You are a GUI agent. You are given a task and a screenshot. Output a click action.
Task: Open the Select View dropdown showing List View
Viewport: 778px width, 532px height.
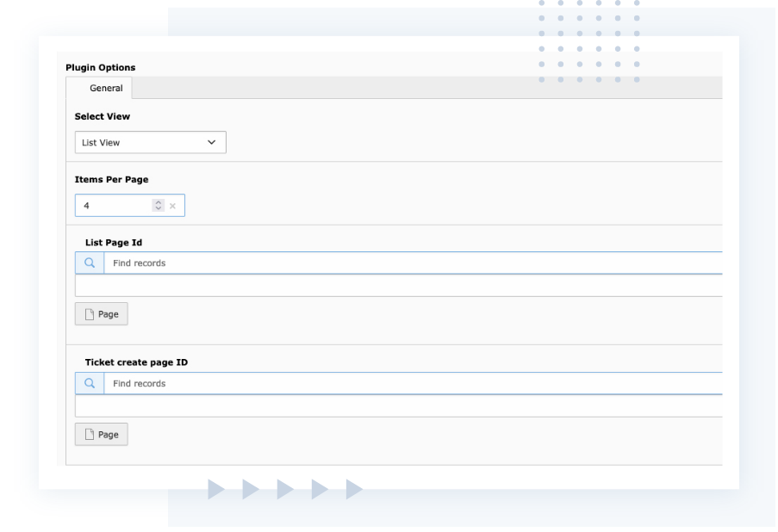(150, 143)
